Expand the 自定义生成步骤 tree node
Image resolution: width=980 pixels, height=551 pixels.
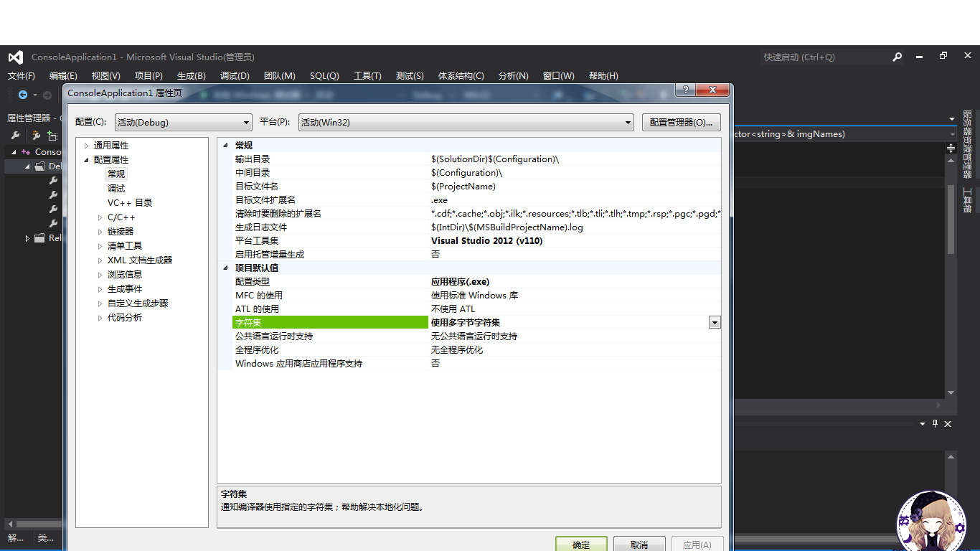[100, 303]
